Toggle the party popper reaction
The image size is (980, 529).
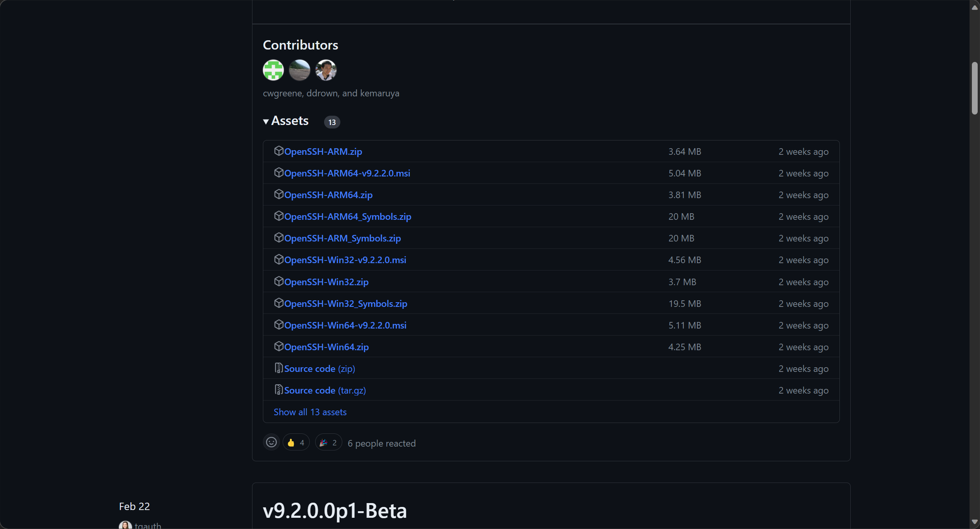click(328, 442)
